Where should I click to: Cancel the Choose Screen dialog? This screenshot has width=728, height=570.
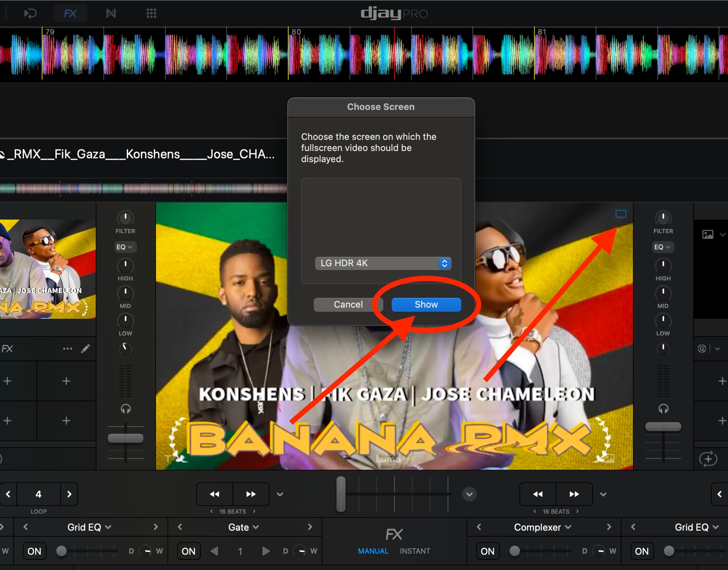click(x=348, y=305)
